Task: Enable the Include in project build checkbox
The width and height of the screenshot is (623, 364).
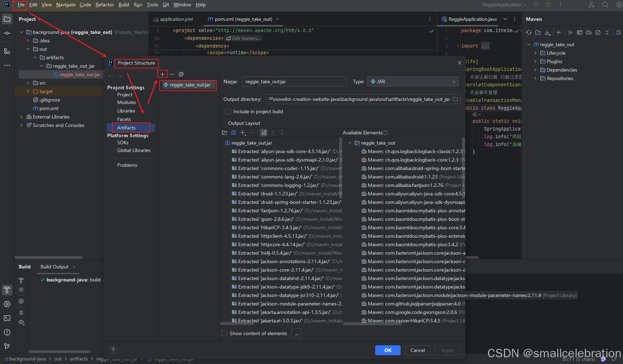Action: (x=228, y=111)
